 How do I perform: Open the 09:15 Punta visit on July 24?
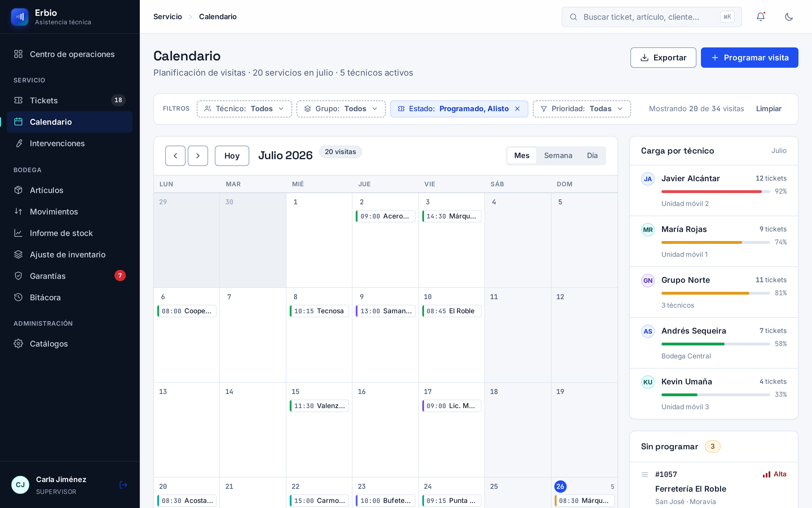click(x=451, y=501)
